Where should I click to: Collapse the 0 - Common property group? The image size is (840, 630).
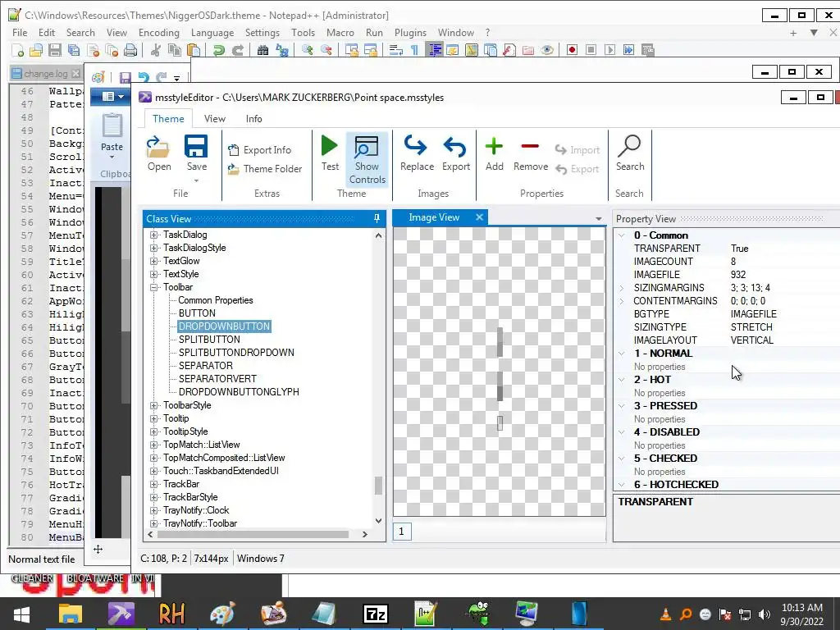point(622,235)
